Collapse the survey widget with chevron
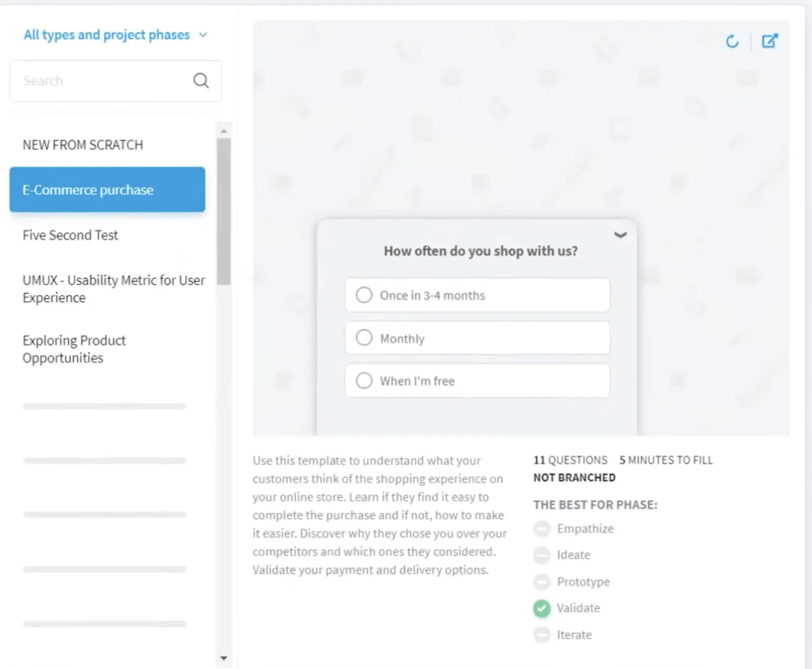The width and height of the screenshot is (812, 669). [621, 235]
